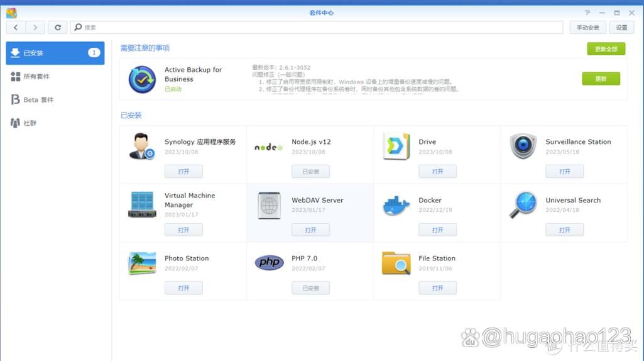644x361 pixels.
Task: Click the Surveillance Station camera icon
Action: 523,147
